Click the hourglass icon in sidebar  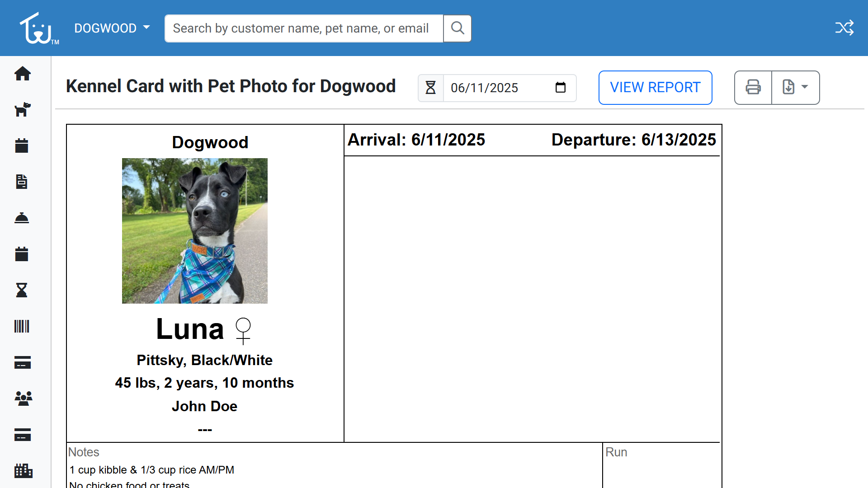coord(22,290)
